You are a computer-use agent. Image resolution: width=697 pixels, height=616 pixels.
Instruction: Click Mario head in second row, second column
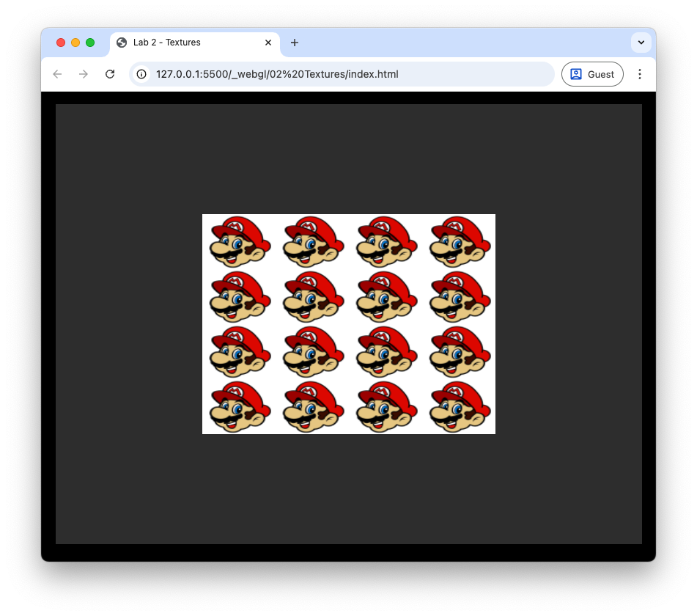tap(313, 296)
